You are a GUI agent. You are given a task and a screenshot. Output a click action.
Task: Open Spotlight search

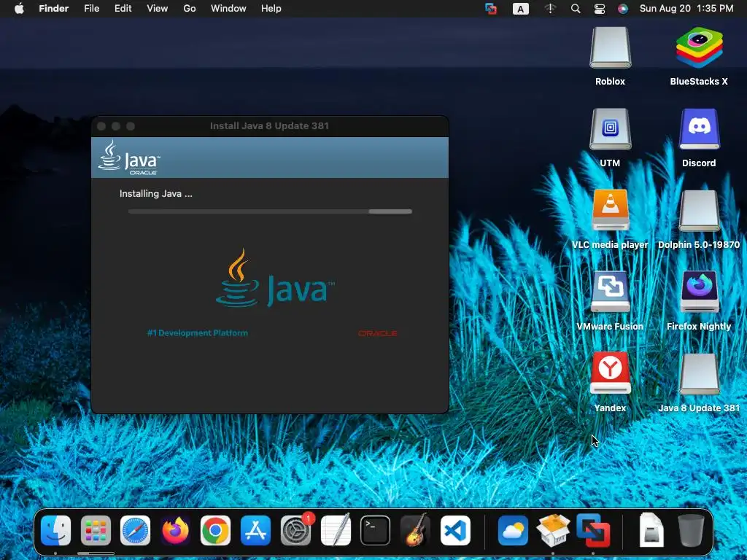pyautogui.click(x=576, y=9)
